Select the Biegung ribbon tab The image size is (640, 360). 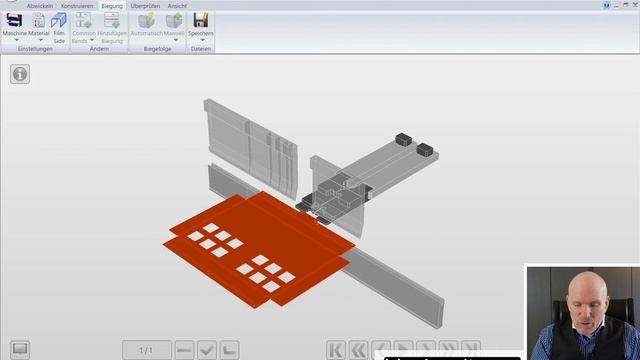coord(112,6)
